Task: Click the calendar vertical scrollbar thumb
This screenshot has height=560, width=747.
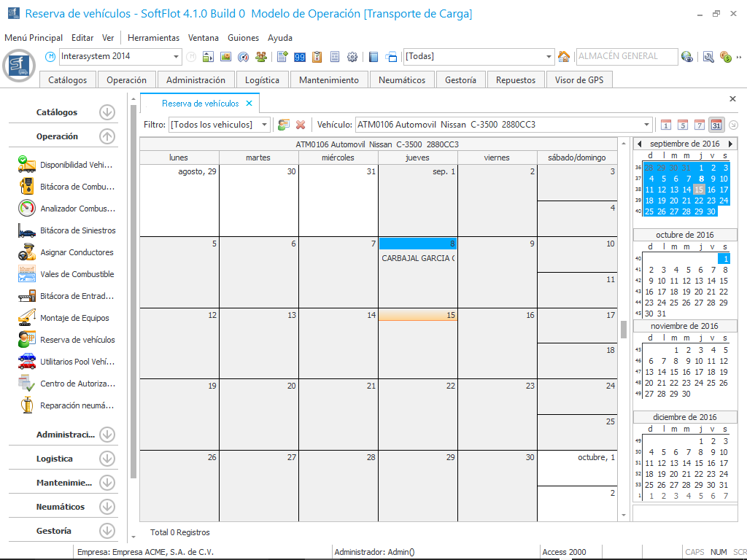Action: pos(624,330)
